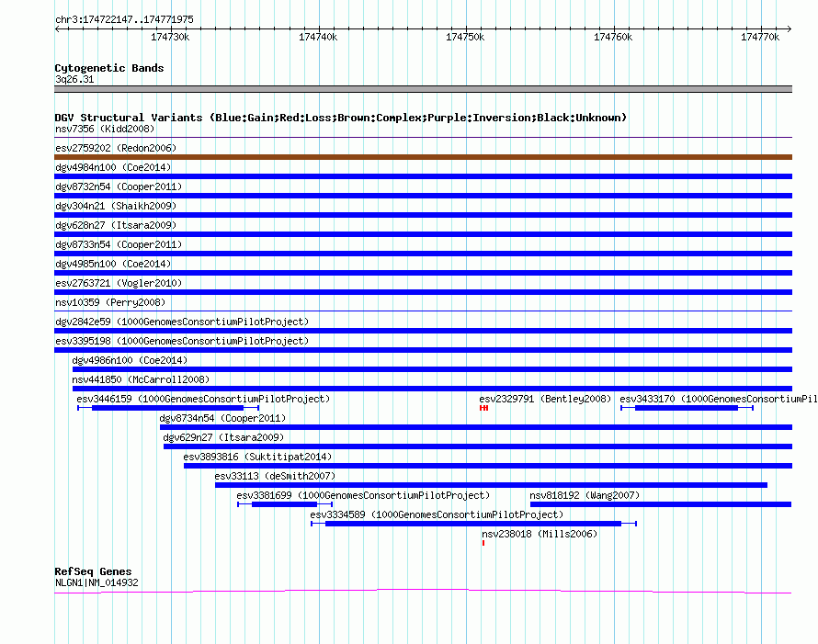Click the DGV Structural Variants track title
The image size is (818, 644).
[x=341, y=118]
